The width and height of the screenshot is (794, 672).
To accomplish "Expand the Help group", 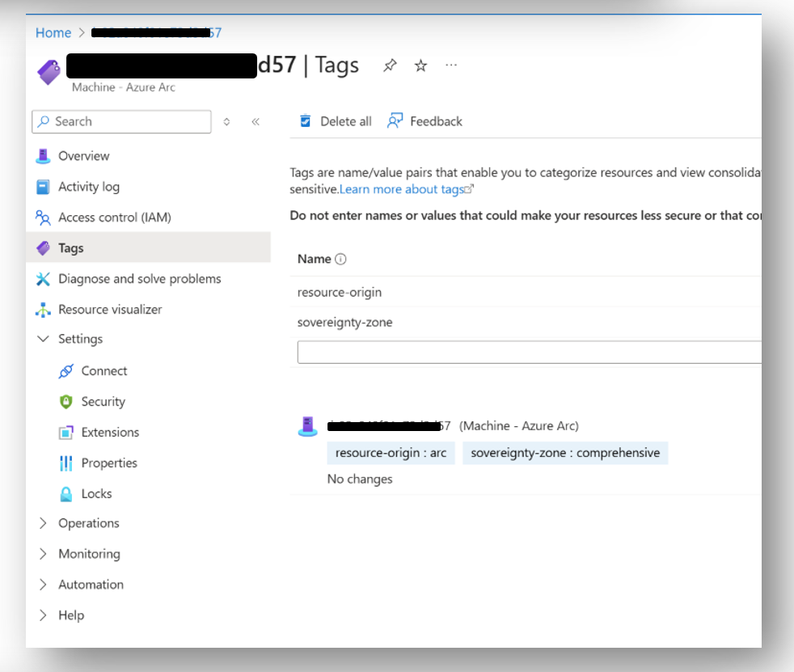I will point(44,615).
